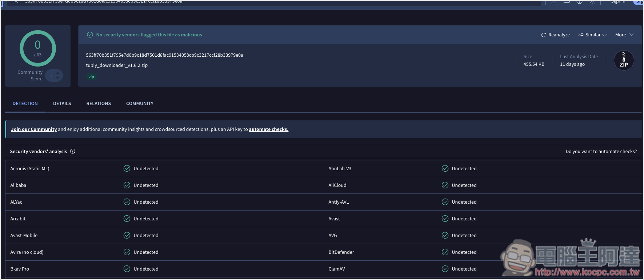Image resolution: width=644 pixels, height=280 pixels.
Task: Click the check icon in the Arcabit row
Action: [x=127, y=219]
